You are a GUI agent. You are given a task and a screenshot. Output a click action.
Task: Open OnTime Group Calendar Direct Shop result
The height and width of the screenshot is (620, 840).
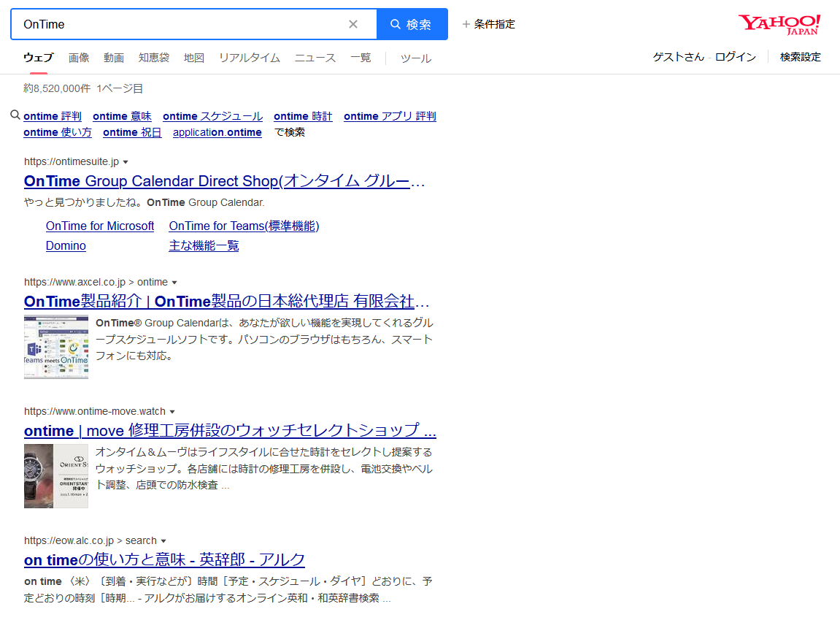click(225, 181)
